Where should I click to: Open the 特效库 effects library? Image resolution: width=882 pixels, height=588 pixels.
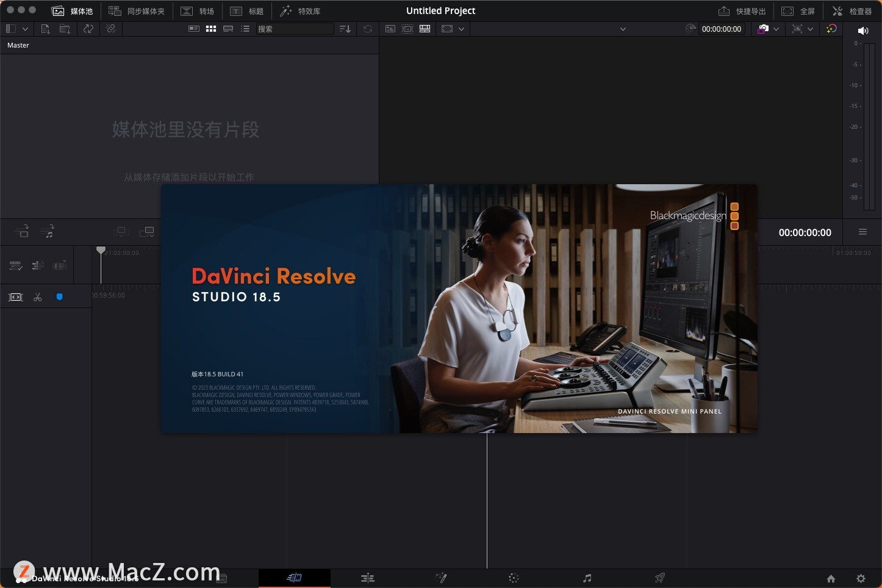pos(300,11)
